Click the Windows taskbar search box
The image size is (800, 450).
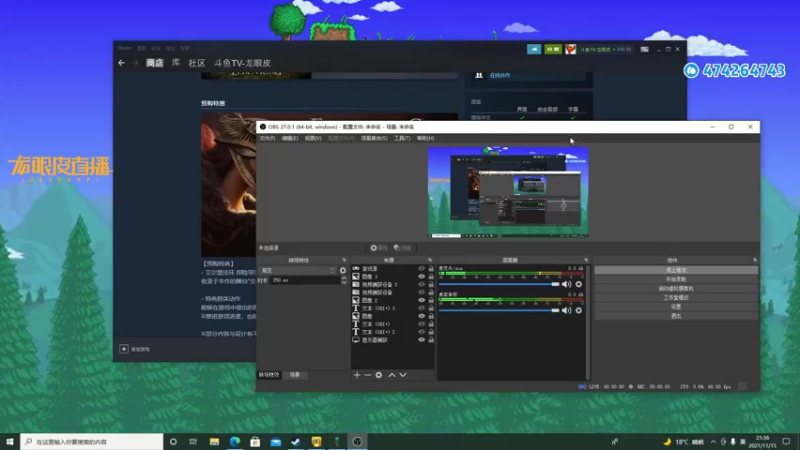[x=92, y=441]
